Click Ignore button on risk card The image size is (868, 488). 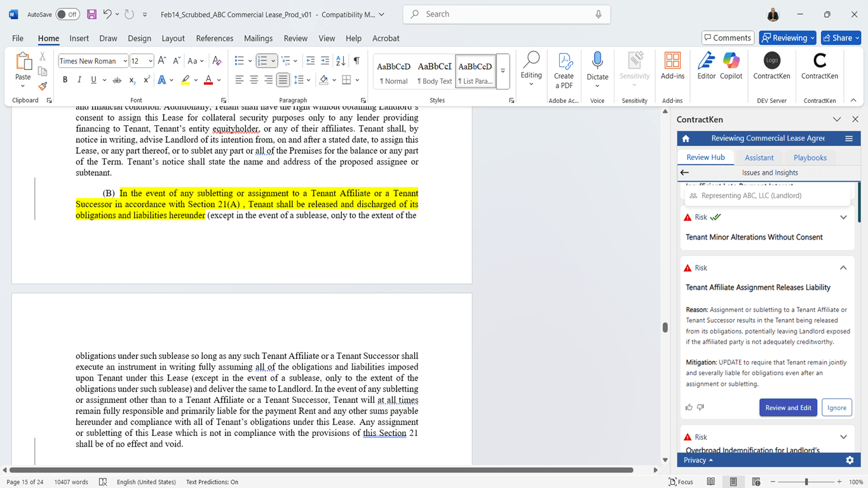[836, 407]
